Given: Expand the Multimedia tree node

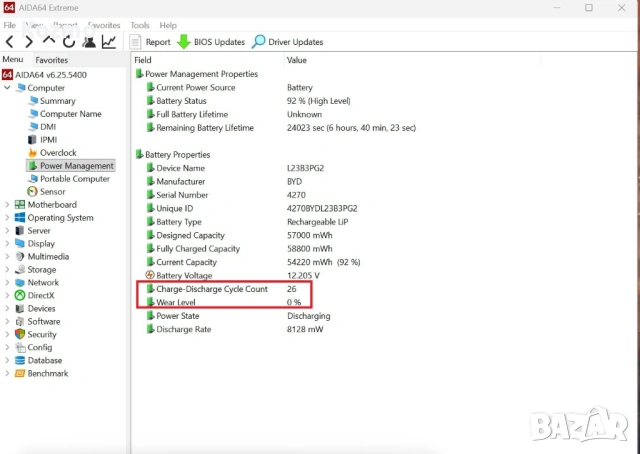Looking at the screenshot, I should pos(7,257).
